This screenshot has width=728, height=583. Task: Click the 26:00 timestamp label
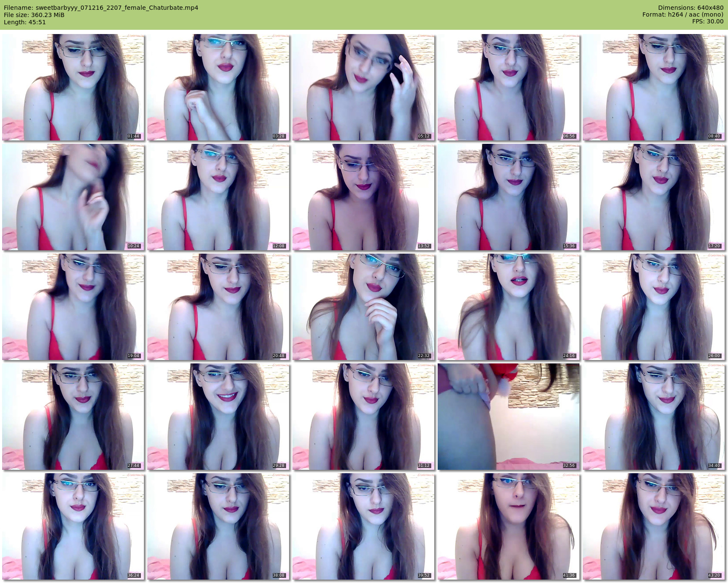[x=714, y=356]
